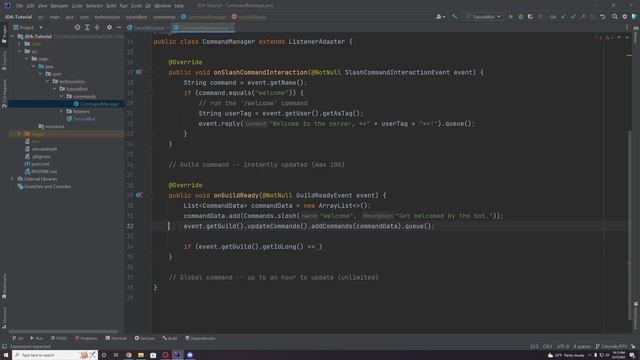Open the Run tool window
This screenshot has height=360, width=640.
[x=37, y=338]
